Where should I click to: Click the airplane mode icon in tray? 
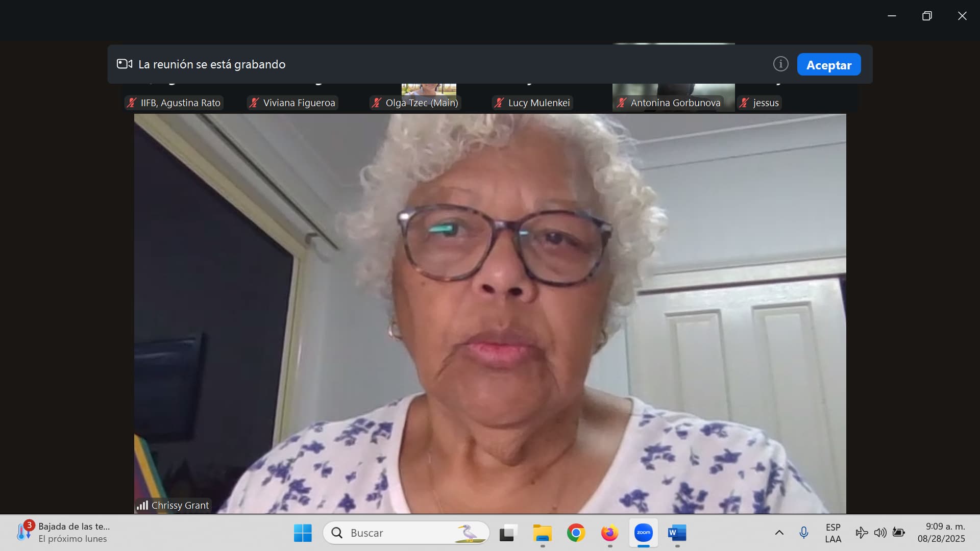[x=862, y=533]
